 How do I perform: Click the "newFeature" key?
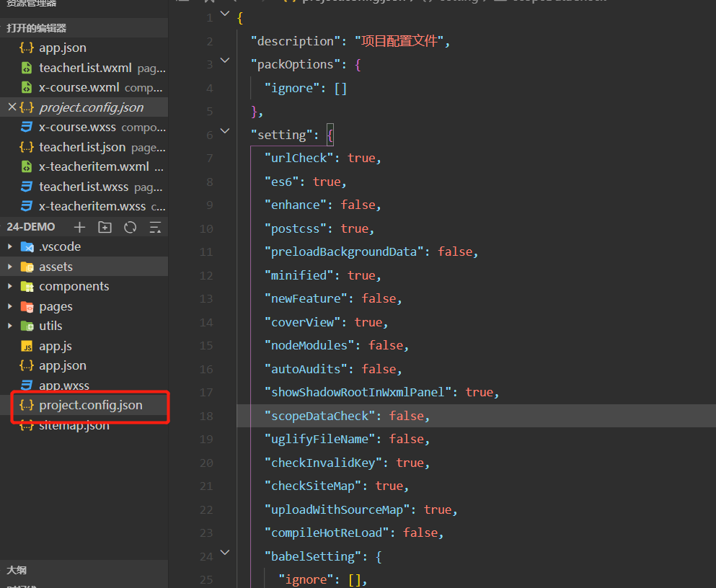click(306, 299)
